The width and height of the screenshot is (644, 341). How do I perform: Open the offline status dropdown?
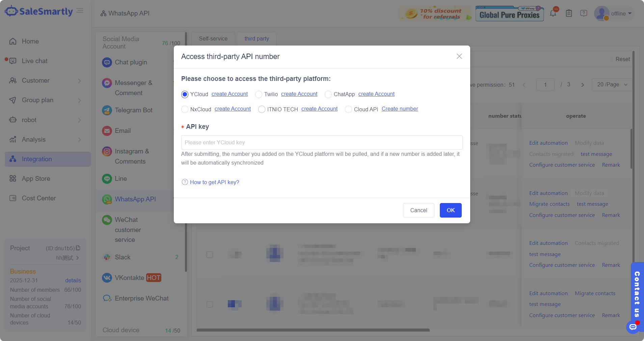tap(621, 14)
